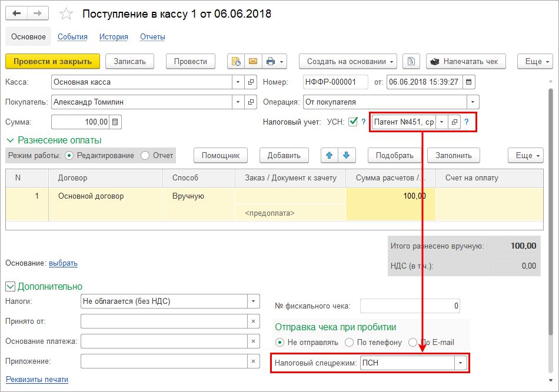Select the 'Вручную' cell in Способ column
The width and height of the screenshot is (559, 392).
pyautogui.click(x=199, y=204)
